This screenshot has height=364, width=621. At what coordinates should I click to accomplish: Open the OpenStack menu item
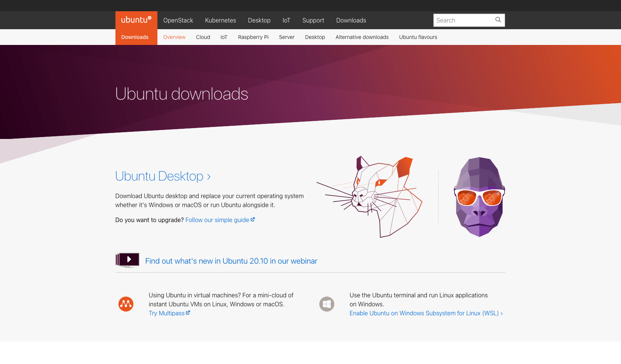coord(178,20)
